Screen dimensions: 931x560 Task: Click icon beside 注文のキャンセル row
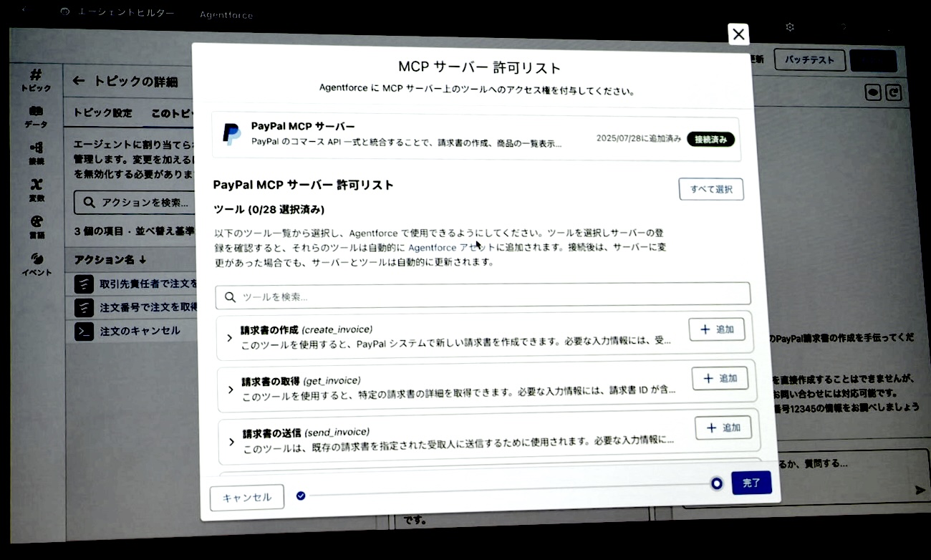tap(85, 332)
